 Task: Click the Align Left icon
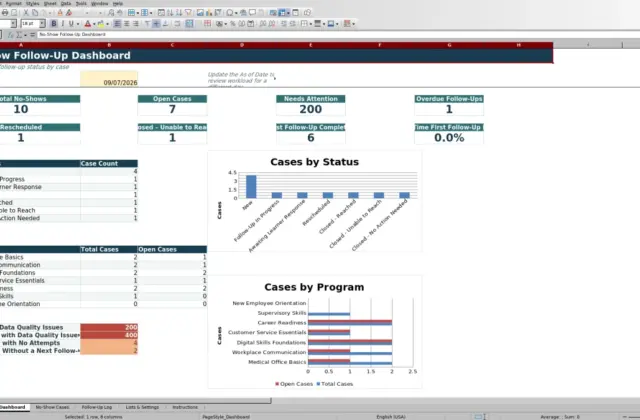coord(118,24)
